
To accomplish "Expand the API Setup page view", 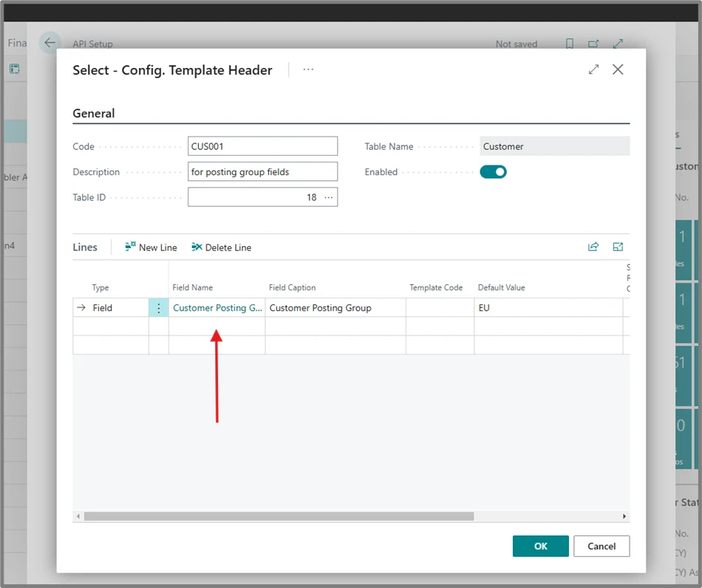I will (x=618, y=44).
